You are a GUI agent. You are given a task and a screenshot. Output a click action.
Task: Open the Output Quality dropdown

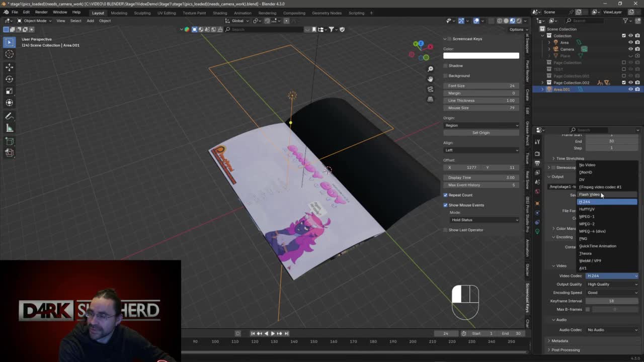point(612,284)
